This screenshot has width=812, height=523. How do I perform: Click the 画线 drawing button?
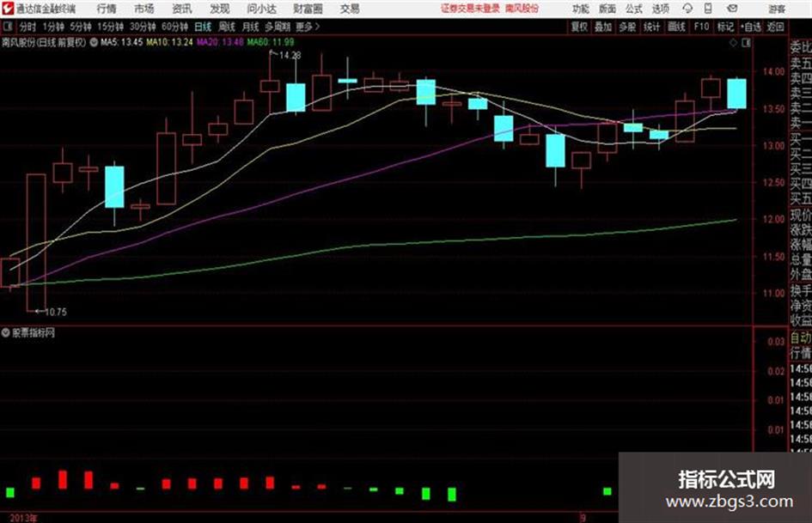[x=676, y=27]
